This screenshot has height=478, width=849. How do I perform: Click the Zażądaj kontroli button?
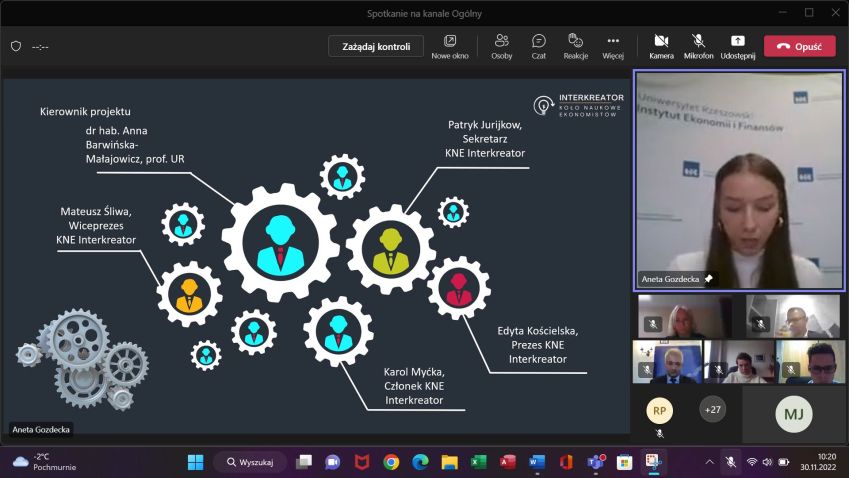(x=376, y=46)
